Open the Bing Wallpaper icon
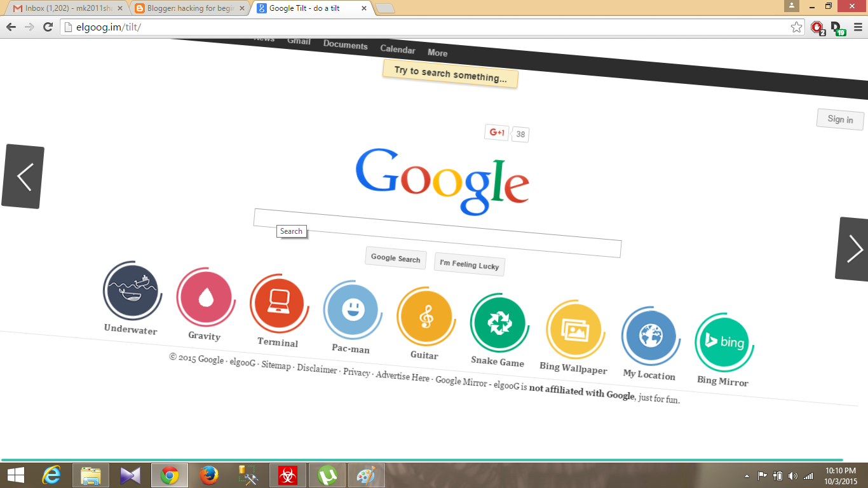Screen dimensions: 868x488 575,330
